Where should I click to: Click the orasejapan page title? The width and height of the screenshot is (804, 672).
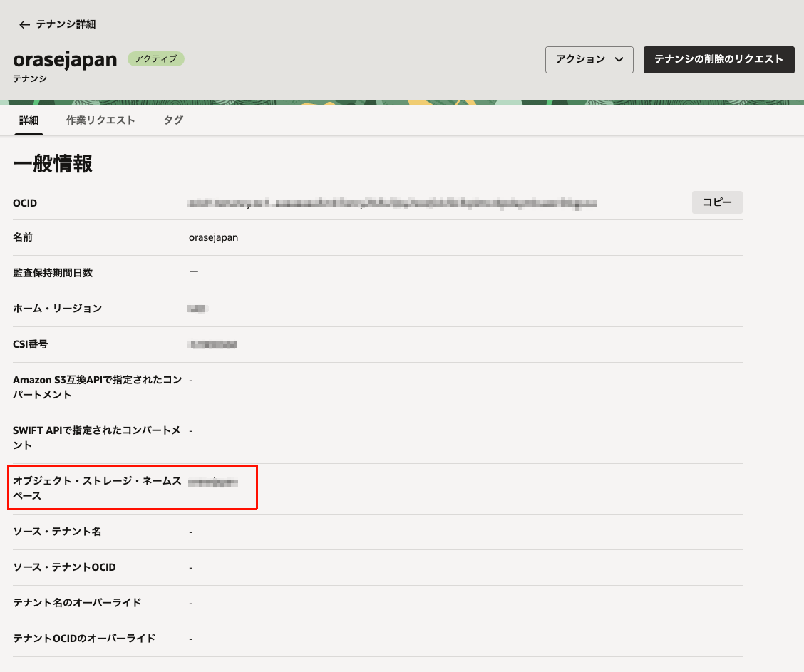65,60
